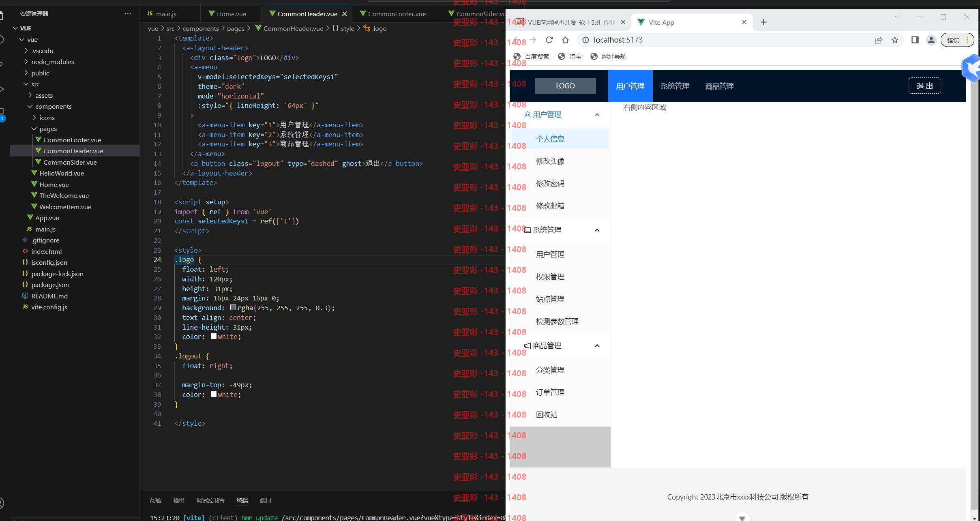Go to browser home page icon
The width and height of the screenshot is (980, 521).
[x=566, y=40]
